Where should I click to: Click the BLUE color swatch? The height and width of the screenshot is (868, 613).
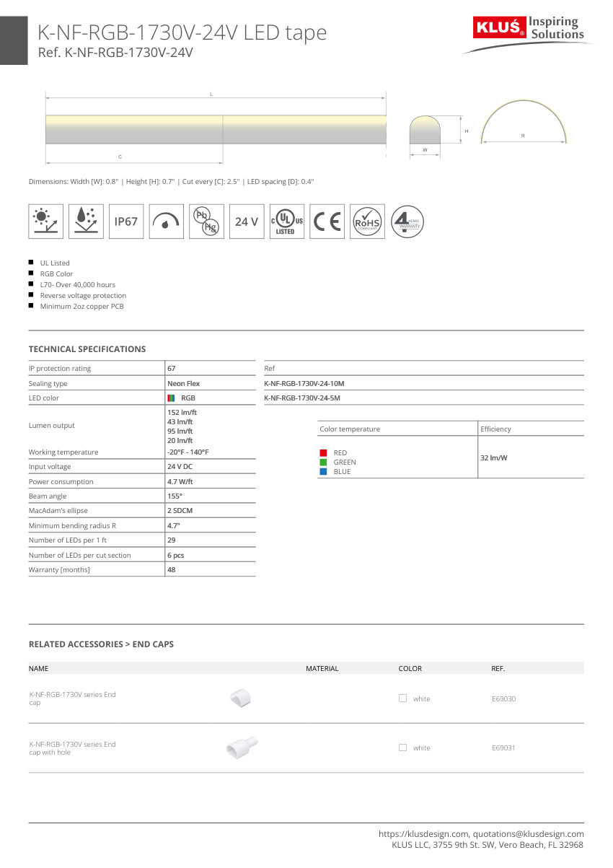point(324,471)
